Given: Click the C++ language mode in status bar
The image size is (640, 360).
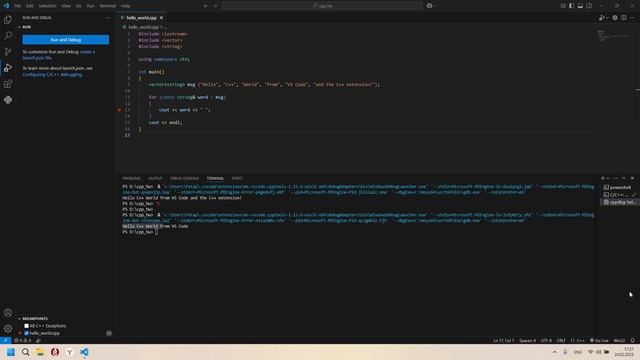Looking at the screenshot, I should click(x=580, y=340).
